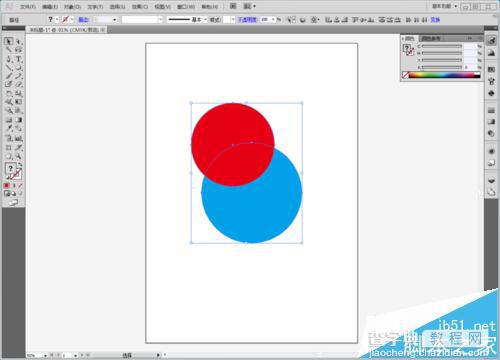Open the 效果(C) menu

point(140,7)
